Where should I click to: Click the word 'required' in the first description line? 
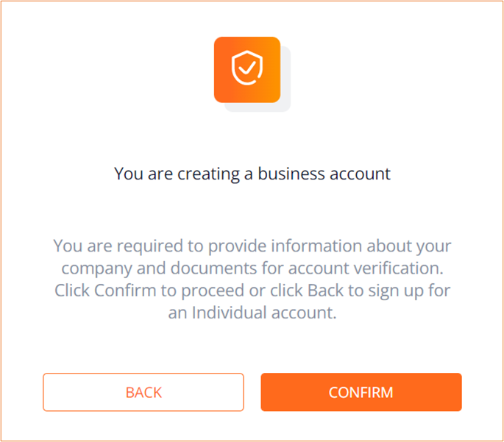pyautogui.click(x=150, y=246)
